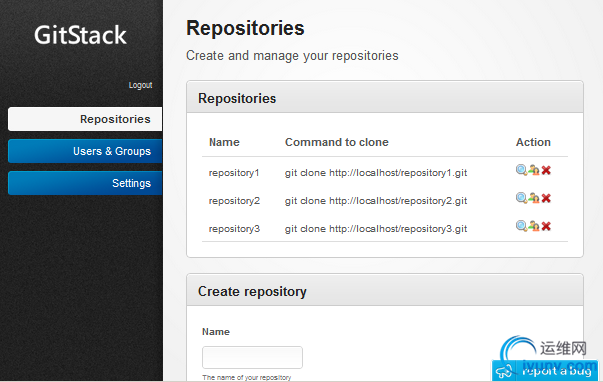This screenshot has width=603, height=382.
Task: Select the repository1 clone command text
Action: [x=376, y=173]
